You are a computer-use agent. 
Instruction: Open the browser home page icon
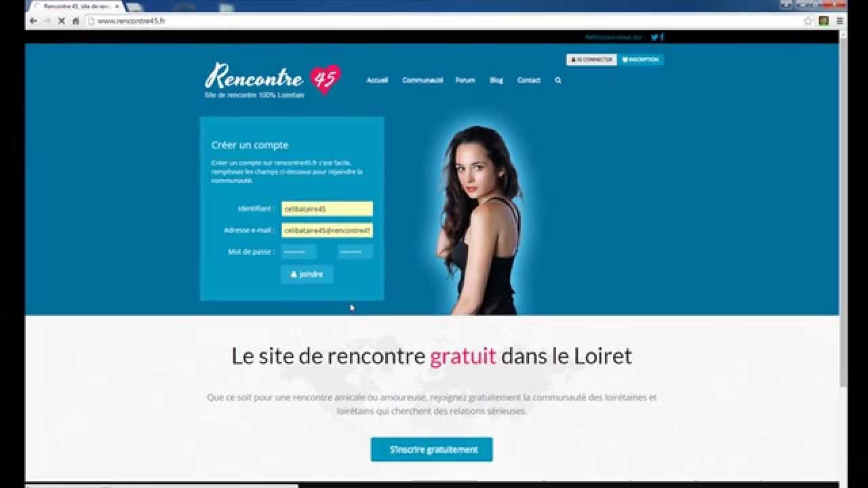(x=75, y=21)
